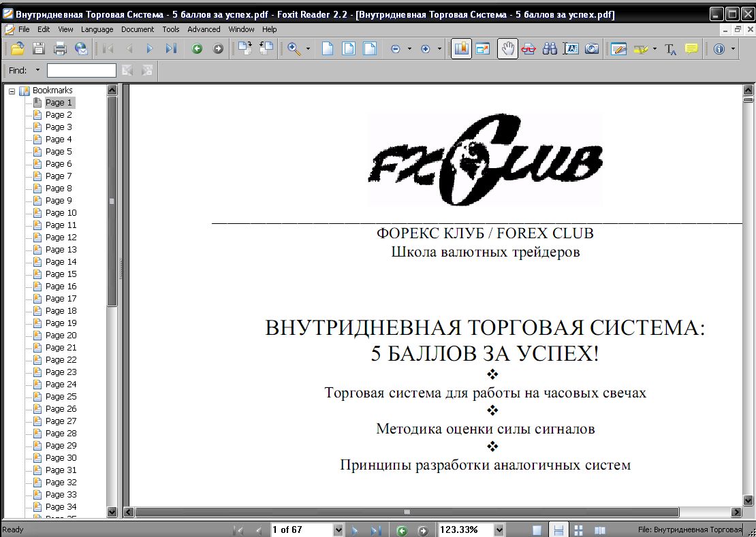
Task: Activate the Select Text tool
Action: click(571, 48)
